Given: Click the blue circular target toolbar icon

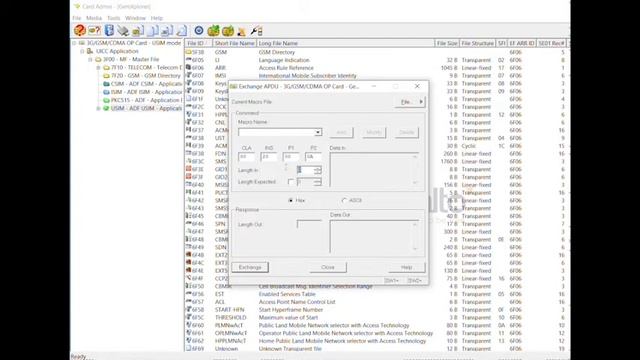Looking at the screenshot, I should (x=199, y=31).
